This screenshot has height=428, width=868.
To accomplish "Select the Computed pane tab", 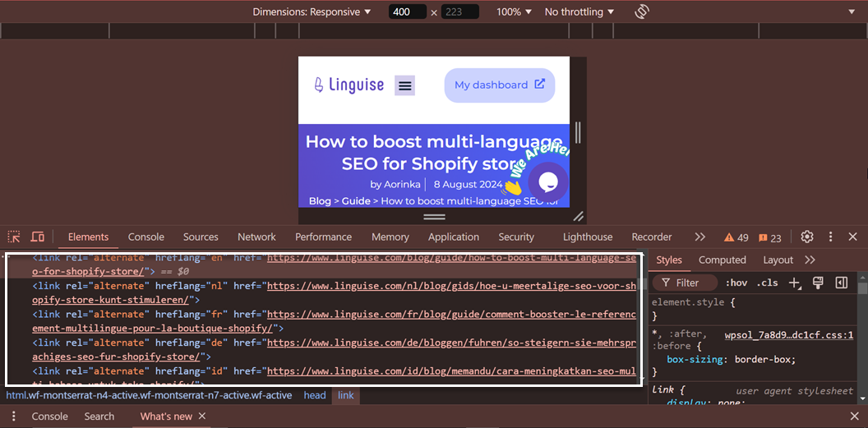I will [x=722, y=260].
